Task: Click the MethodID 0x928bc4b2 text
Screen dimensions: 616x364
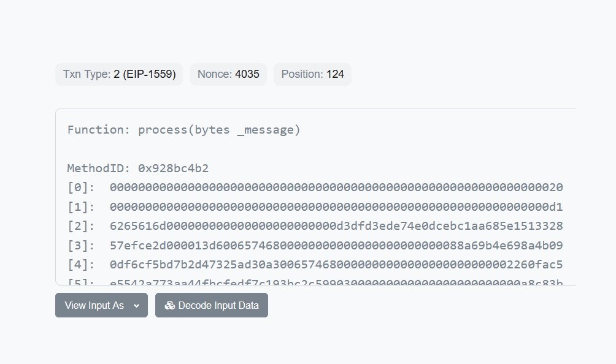Action: [142, 169]
